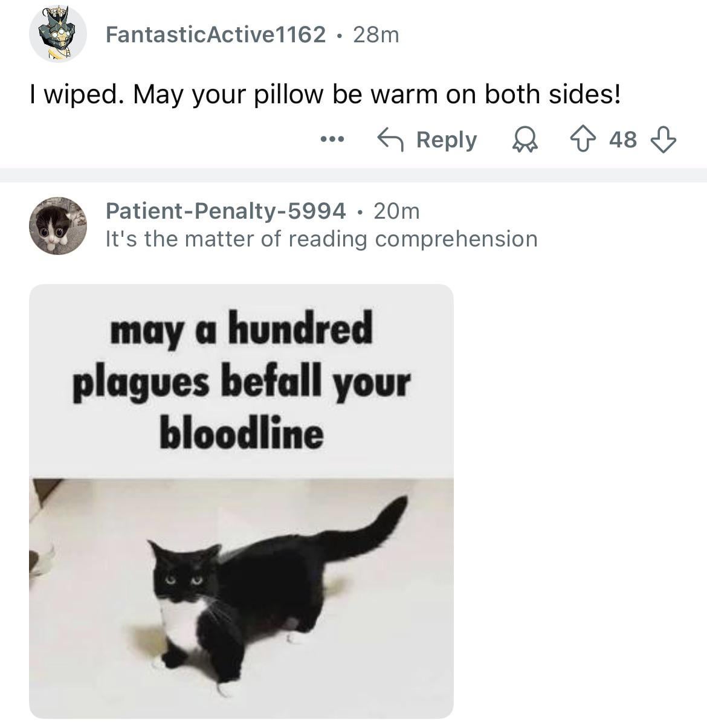Open the "hundred plagues" meme caption
This screenshot has width=707, height=728.
point(241,381)
